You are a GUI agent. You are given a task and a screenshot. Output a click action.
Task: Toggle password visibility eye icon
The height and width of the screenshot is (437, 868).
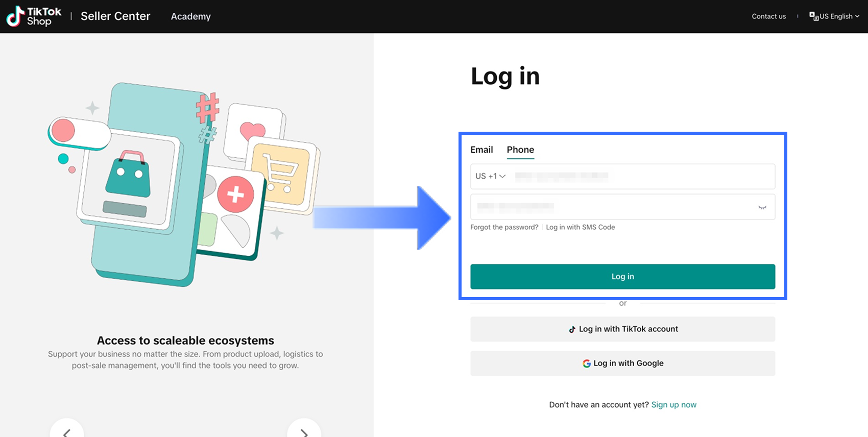point(762,207)
